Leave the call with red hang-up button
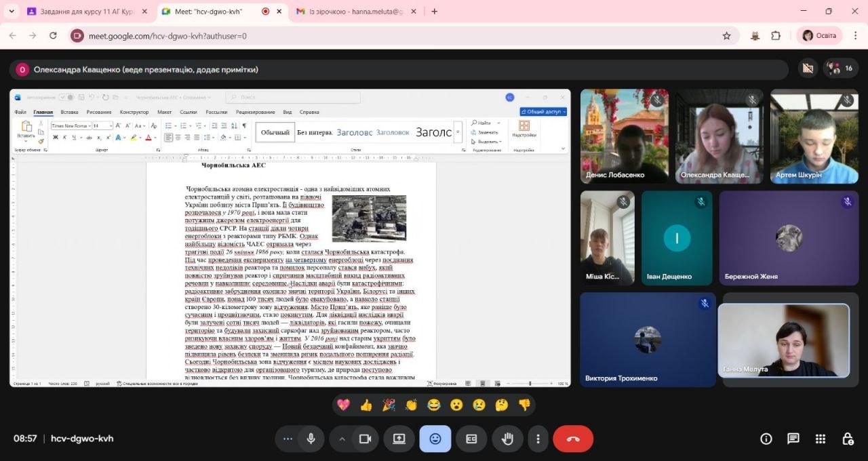The height and width of the screenshot is (461, 868). 573,439
